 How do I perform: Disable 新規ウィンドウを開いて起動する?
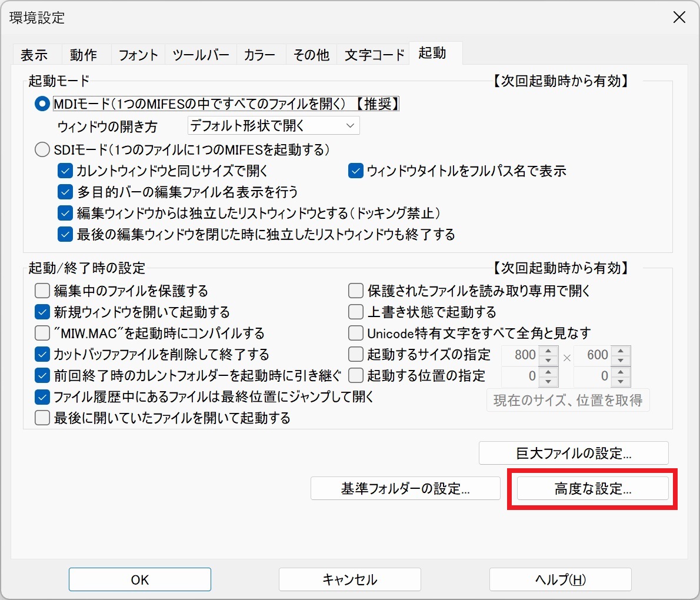click(x=42, y=311)
